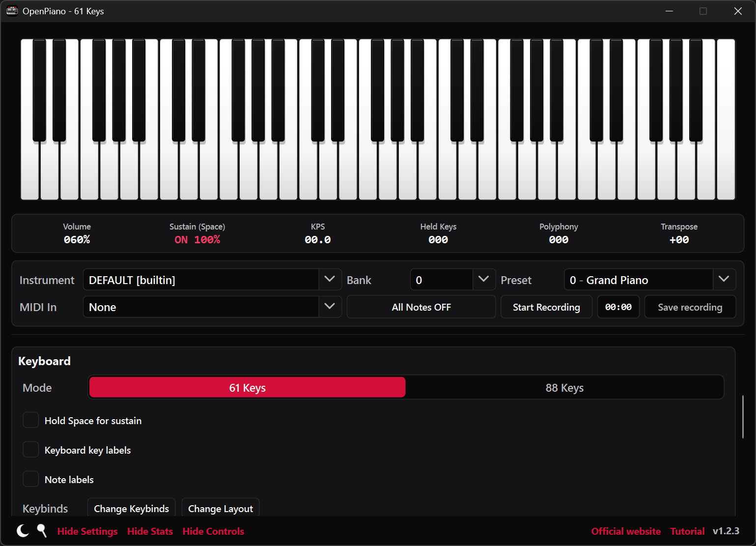Play the lowest white key on the piano
The height and width of the screenshot is (546, 756).
coord(29,170)
